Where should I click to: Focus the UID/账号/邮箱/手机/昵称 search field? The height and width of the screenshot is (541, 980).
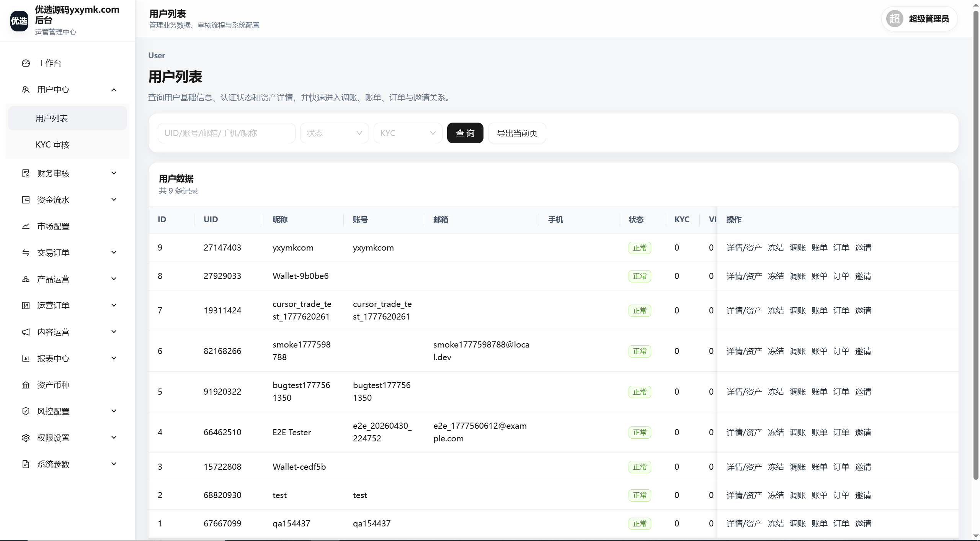pyautogui.click(x=226, y=133)
